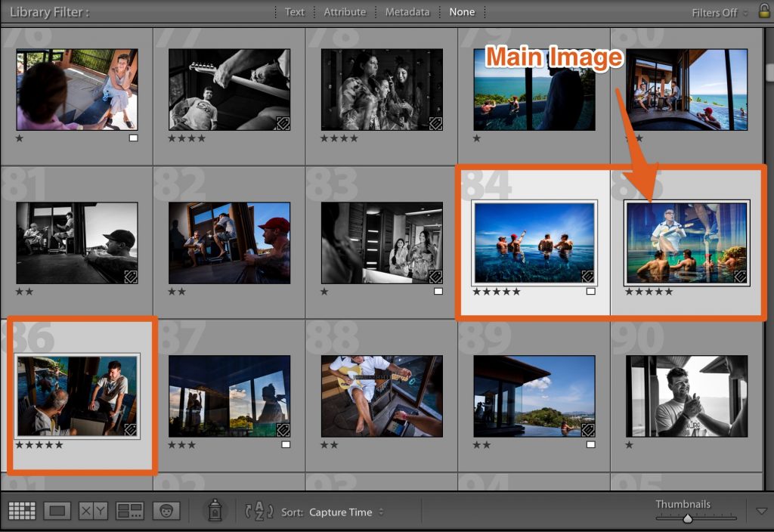Select the red cap man thumbnail 82
The image size is (774, 532).
pyautogui.click(x=230, y=243)
